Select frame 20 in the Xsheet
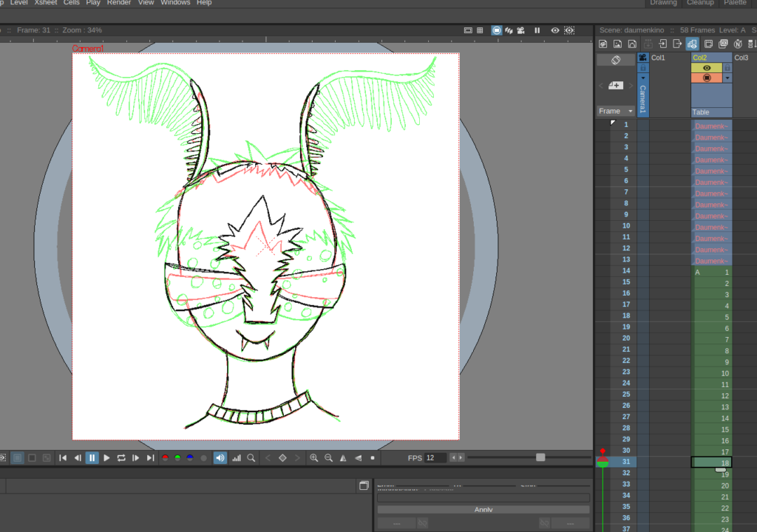 click(x=625, y=338)
